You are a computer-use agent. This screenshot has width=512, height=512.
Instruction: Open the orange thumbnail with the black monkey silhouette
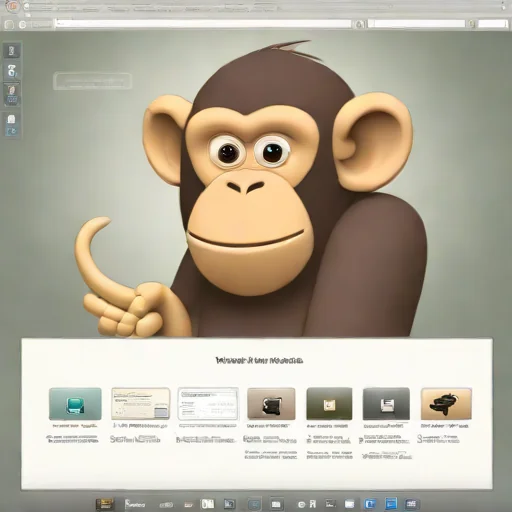pyautogui.click(x=446, y=404)
